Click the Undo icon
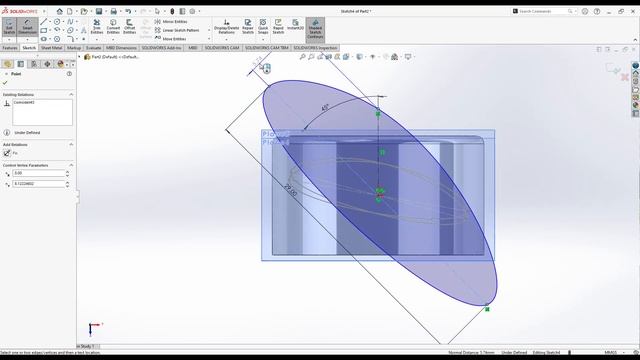Screen dimensions: 640x360 (128, 11)
